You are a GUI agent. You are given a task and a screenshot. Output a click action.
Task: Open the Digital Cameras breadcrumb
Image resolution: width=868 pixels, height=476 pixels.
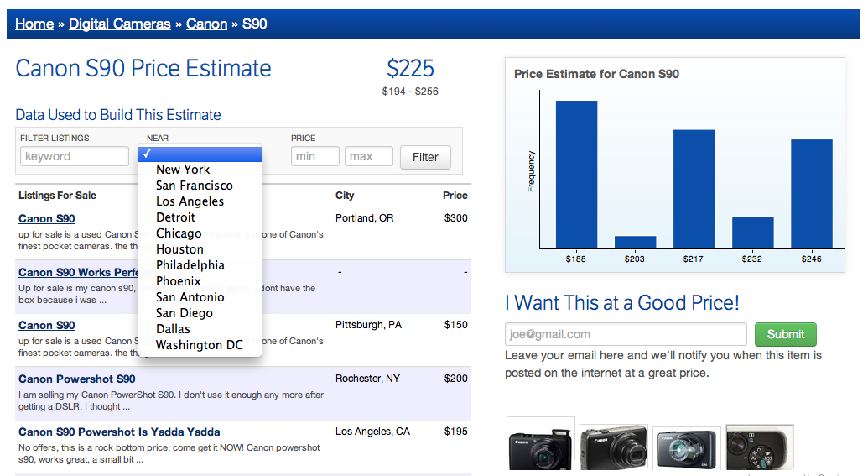120,24
